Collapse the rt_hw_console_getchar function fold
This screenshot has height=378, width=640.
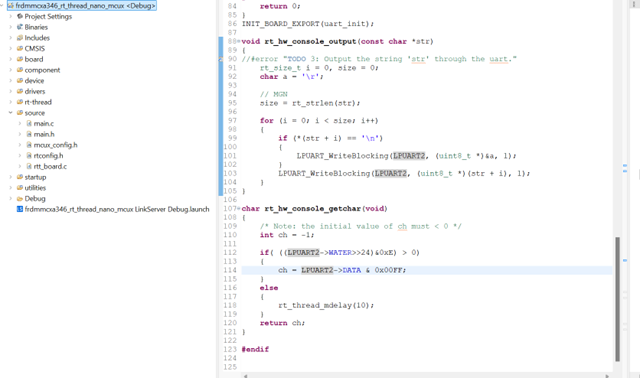pos(239,209)
